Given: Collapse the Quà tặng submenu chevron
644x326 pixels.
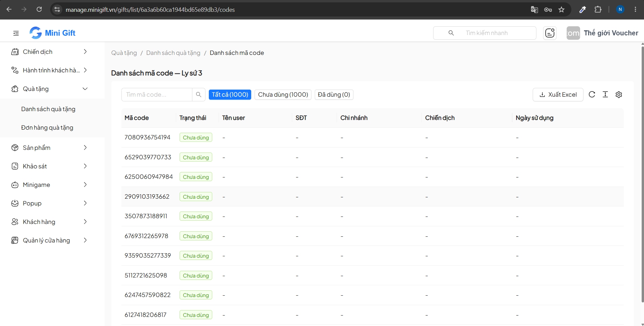Looking at the screenshot, I should pos(85,89).
